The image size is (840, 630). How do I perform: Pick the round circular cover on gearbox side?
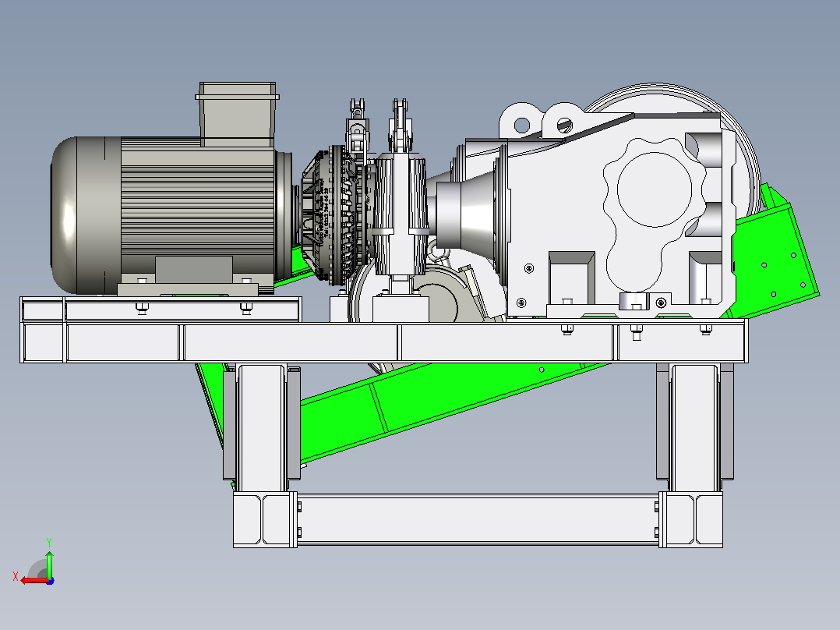654,189
